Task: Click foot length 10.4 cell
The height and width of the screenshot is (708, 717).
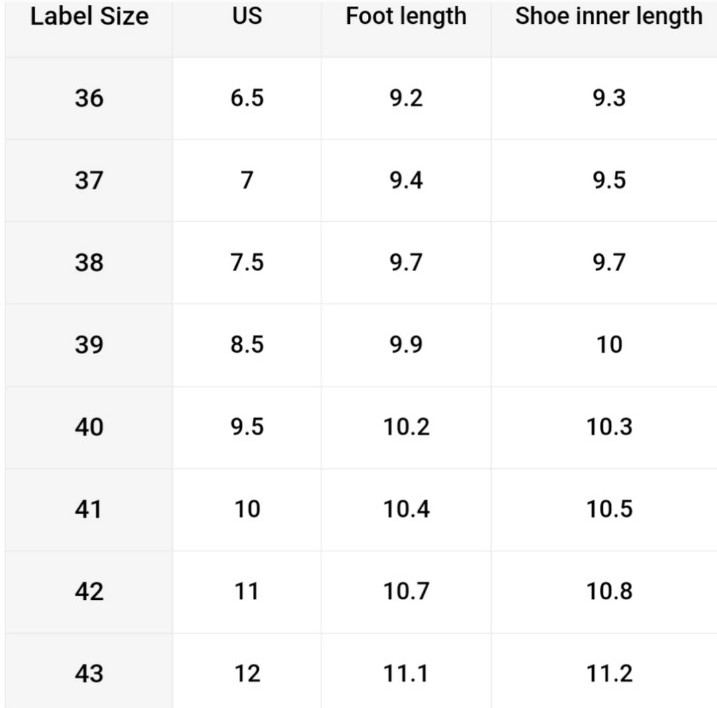Action: [x=406, y=510]
